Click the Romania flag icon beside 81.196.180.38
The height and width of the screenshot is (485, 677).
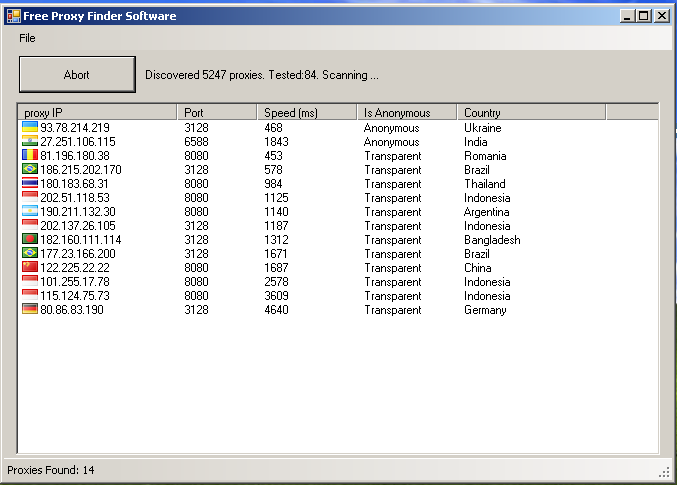pos(30,156)
